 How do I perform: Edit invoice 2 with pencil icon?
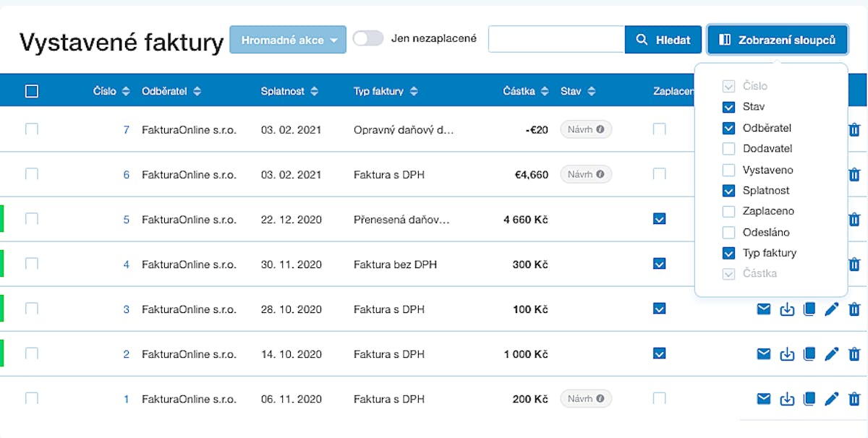[832, 354]
